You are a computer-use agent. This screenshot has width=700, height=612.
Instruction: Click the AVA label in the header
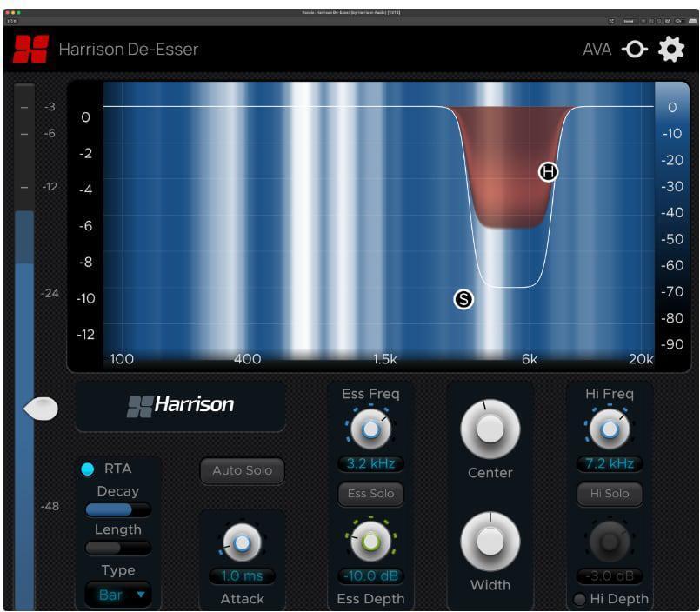click(596, 50)
